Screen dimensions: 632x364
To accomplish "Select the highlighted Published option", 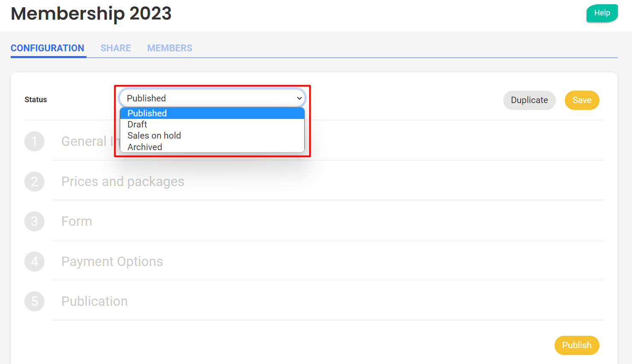I will point(147,113).
